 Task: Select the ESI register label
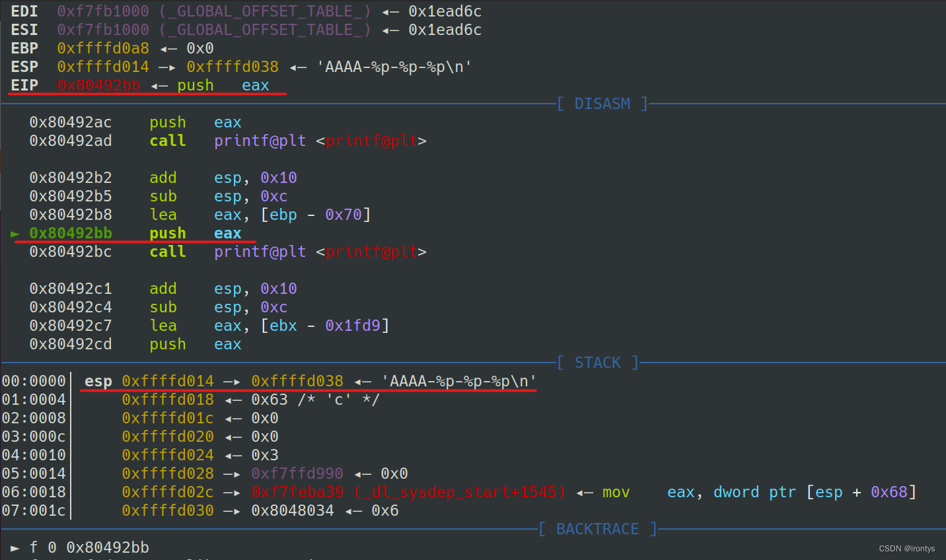tap(24, 30)
